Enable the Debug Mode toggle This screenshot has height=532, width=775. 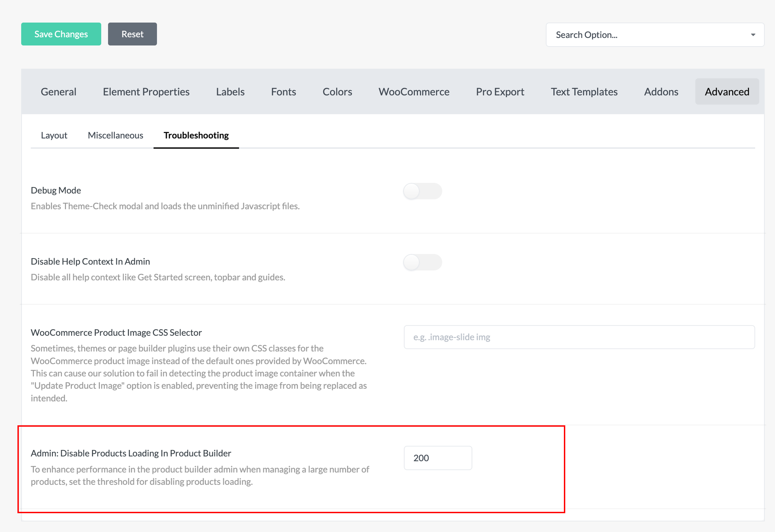pyautogui.click(x=422, y=191)
